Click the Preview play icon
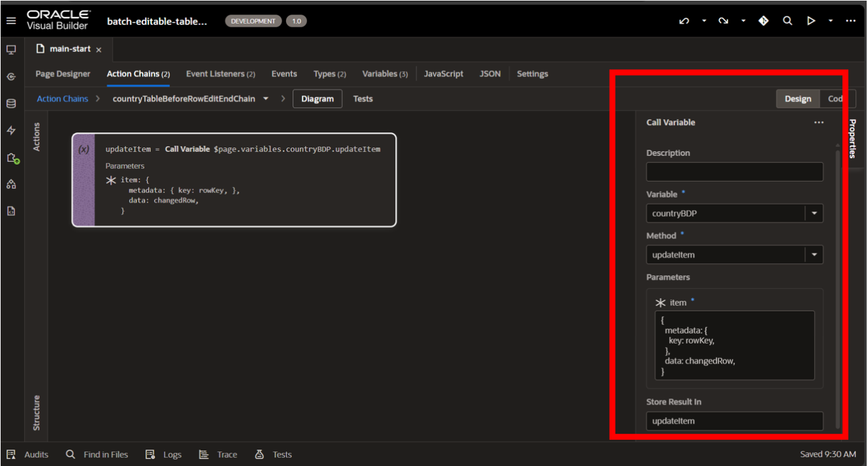This screenshot has width=868, height=466. pyautogui.click(x=811, y=21)
